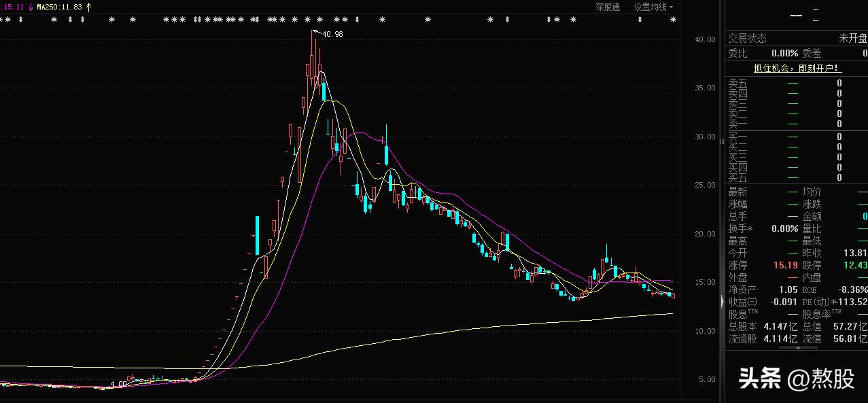Click the 内盘 inner volume label
Image resolution: width=868 pixels, height=403 pixels.
pos(812,277)
